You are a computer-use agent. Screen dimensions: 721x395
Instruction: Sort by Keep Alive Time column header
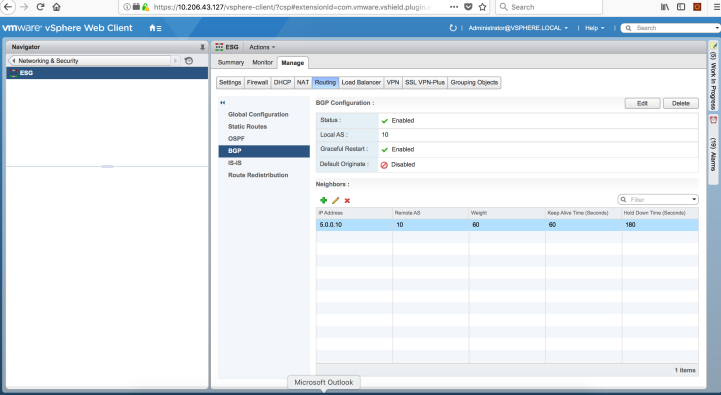(x=584, y=213)
